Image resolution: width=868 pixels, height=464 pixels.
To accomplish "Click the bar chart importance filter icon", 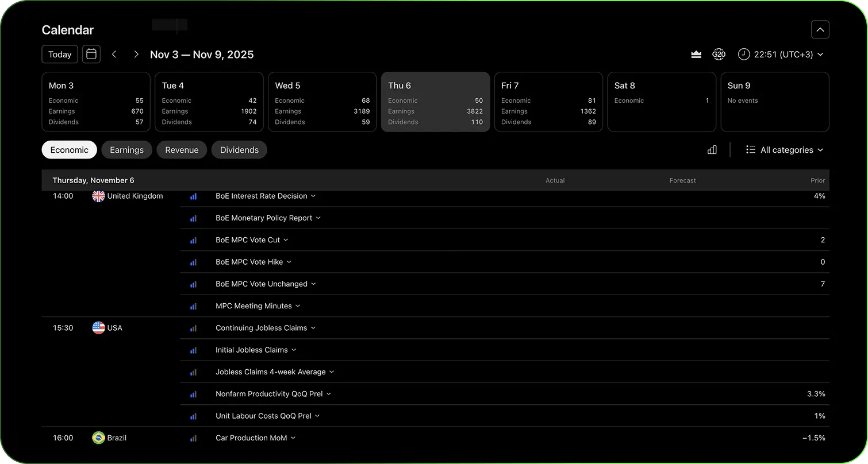I will 712,150.
